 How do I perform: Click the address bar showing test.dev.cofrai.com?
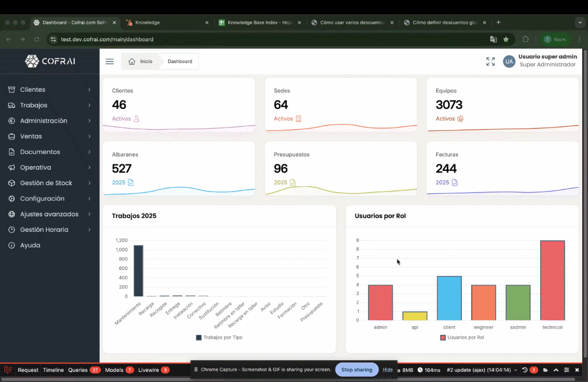click(x=106, y=39)
